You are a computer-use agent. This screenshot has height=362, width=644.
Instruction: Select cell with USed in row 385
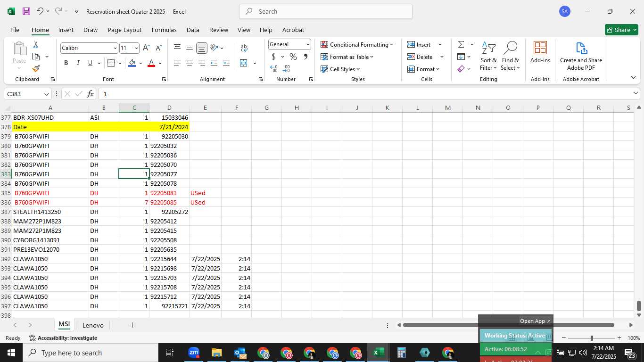[x=205, y=193]
